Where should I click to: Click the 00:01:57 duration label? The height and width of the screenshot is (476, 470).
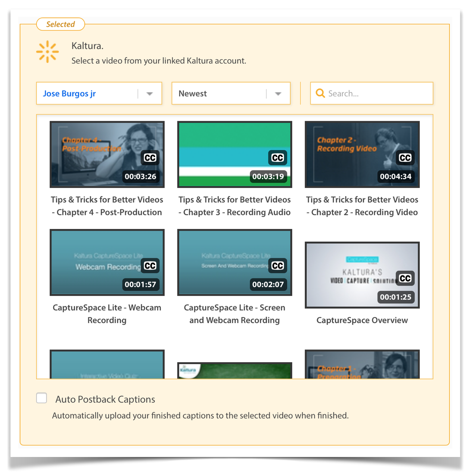tap(141, 284)
